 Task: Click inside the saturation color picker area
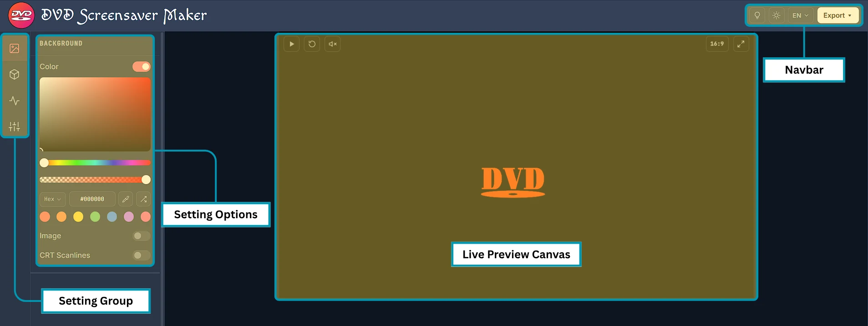coord(95,114)
